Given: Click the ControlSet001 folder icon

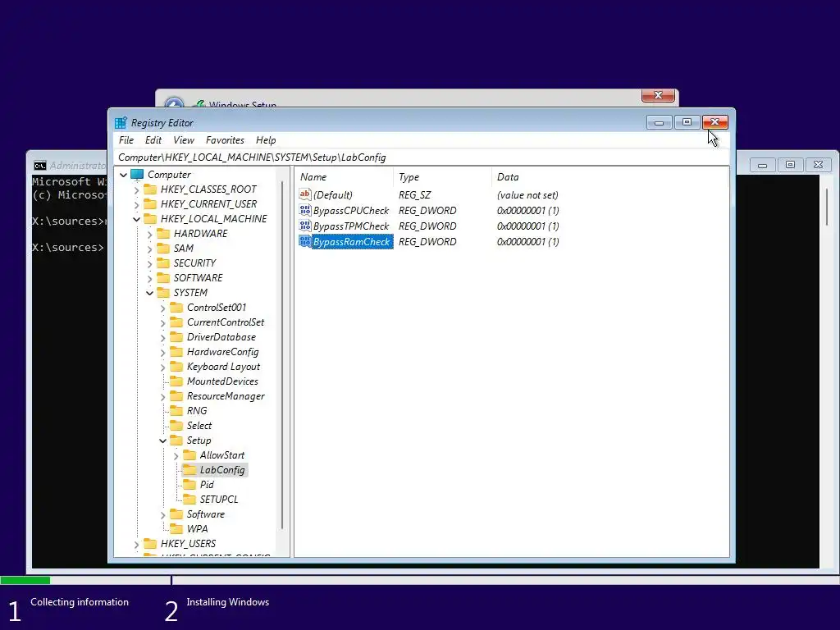Looking at the screenshot, I should (x=176, y=308).
